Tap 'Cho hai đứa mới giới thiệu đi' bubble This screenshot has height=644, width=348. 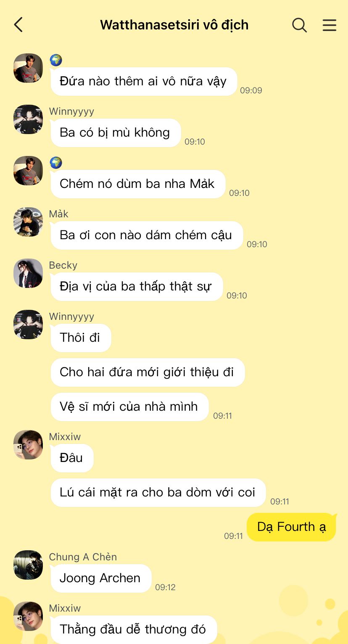[148, 372]
